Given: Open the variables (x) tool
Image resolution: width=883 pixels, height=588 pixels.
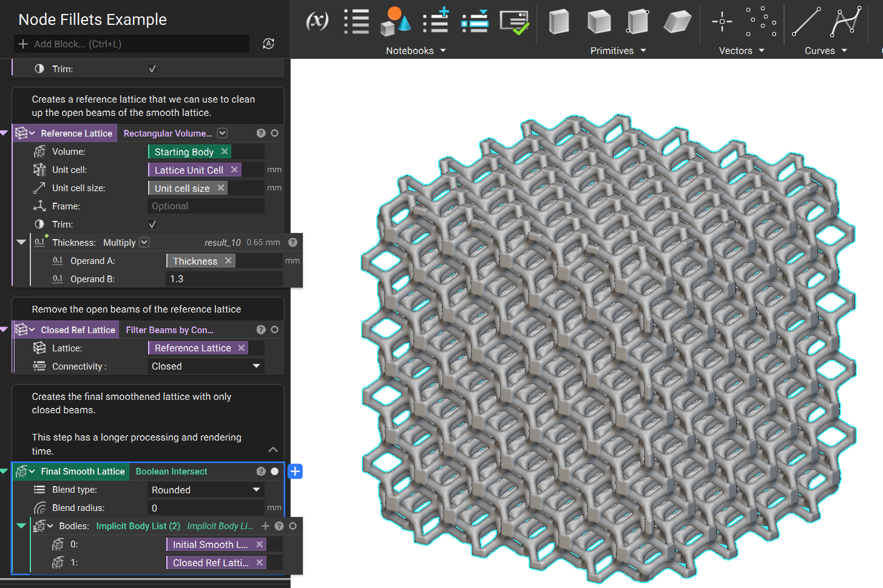Looking at the screenshot, I should tap(317, 21).
